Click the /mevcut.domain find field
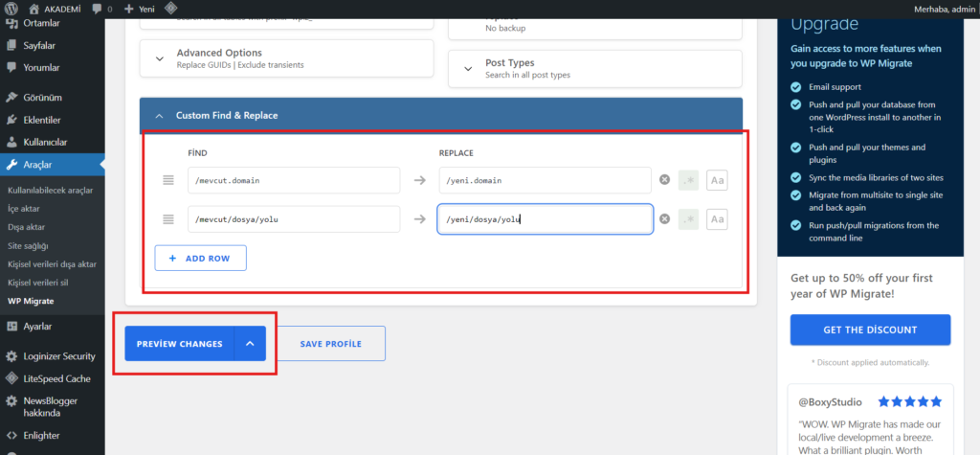The image size is (980, 455). (x=294, y=180)
